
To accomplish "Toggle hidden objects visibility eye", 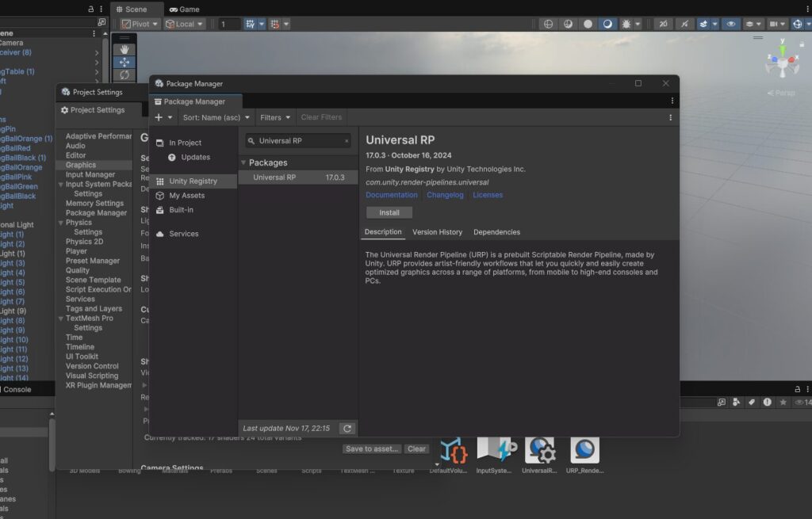I will (730, 24).
